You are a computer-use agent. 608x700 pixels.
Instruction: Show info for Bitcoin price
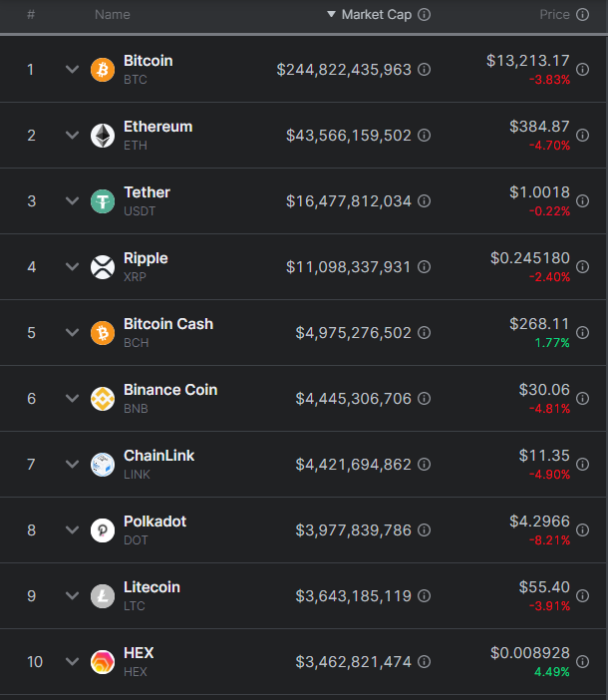(582, 70)
